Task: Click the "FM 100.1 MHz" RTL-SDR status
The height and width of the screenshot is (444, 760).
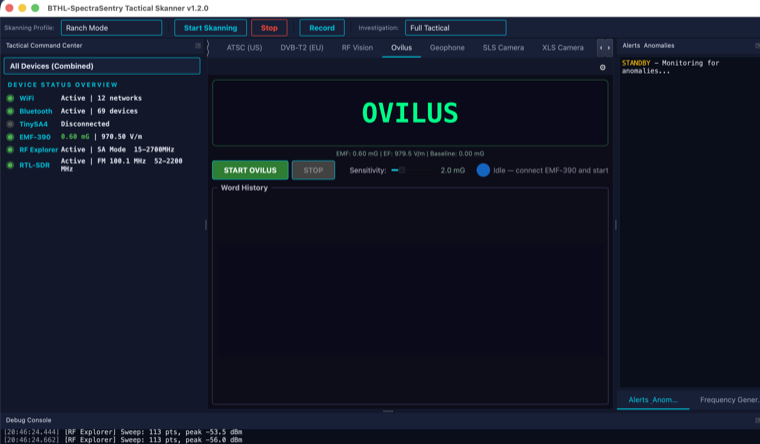Action: point(122,161)
